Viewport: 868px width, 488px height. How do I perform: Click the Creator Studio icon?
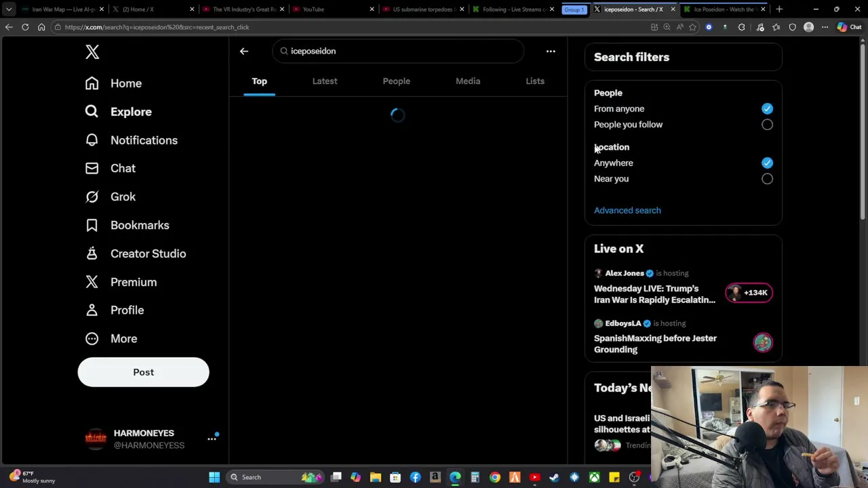click(92, 253)
